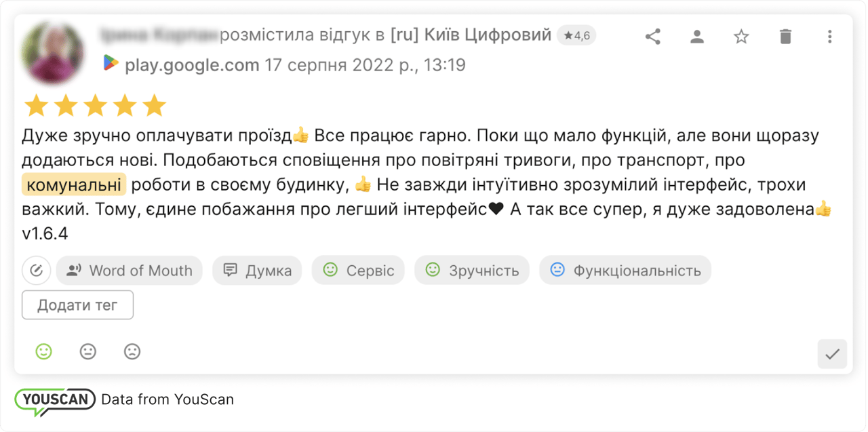Open the play.google.com source link
Image resolution: width=868 pixels, height=432 pixels.
(x=191, y=64)
